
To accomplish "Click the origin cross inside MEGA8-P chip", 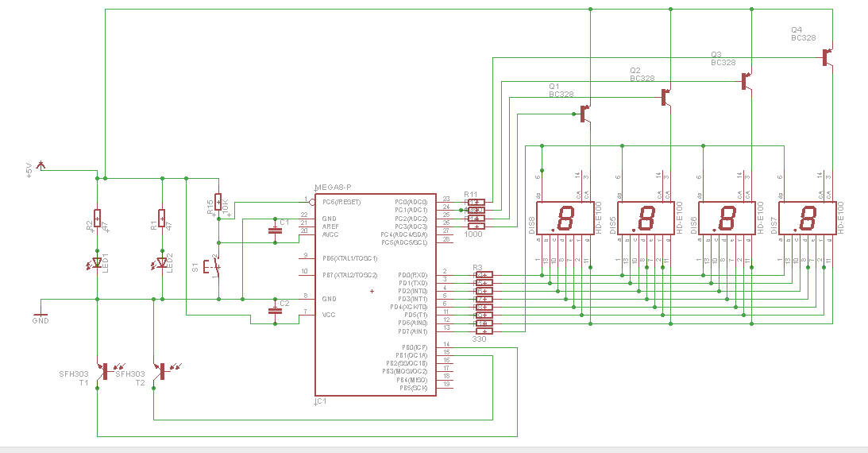I will click(372, 291).
